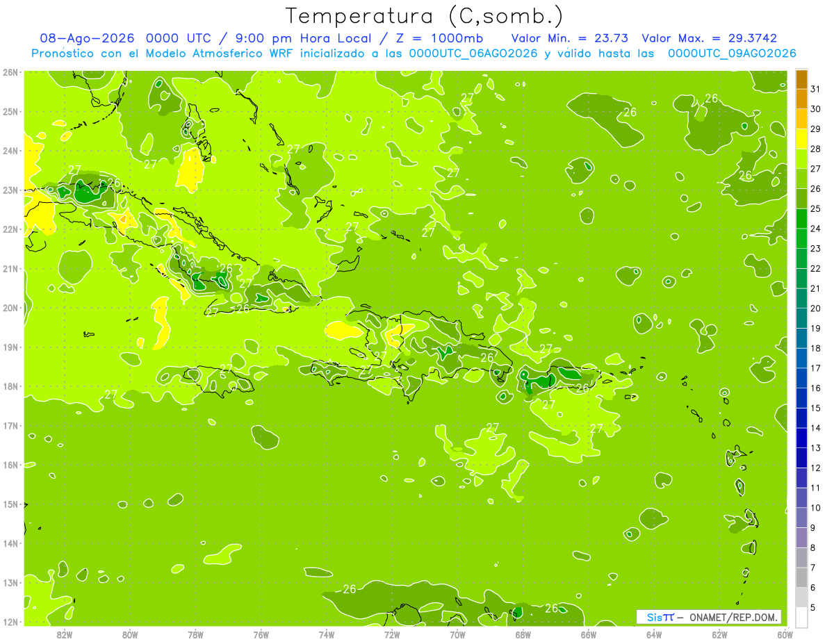834x644 pixels.
Task: Click the "ONAMET/REP.DOM." credit label
Action: (733, 618)
